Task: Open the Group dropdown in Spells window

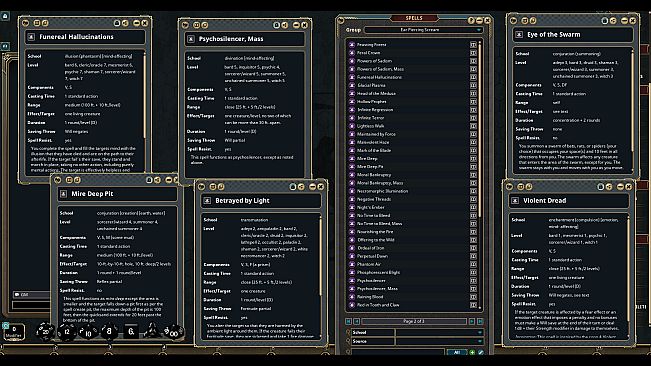Action: 423,30
